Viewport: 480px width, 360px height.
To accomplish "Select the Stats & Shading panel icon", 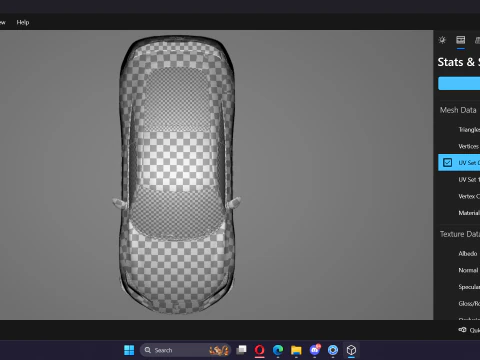I will point(461,40).
